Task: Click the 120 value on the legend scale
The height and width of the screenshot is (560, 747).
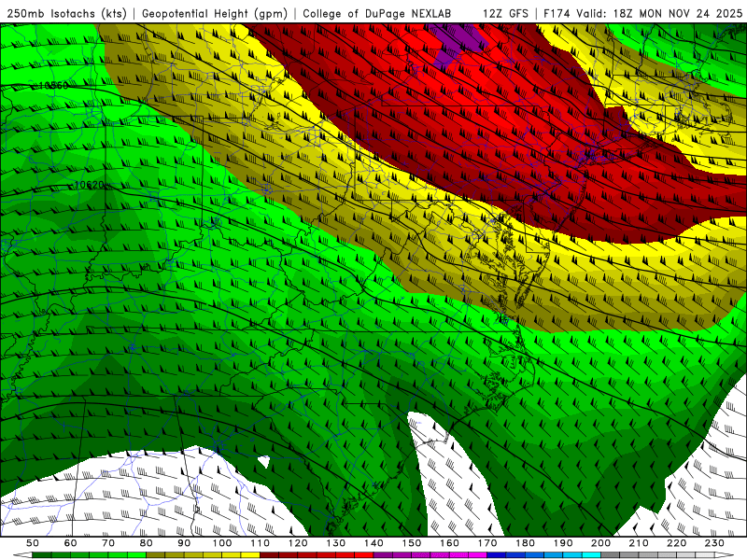Action: pos(298,543)
